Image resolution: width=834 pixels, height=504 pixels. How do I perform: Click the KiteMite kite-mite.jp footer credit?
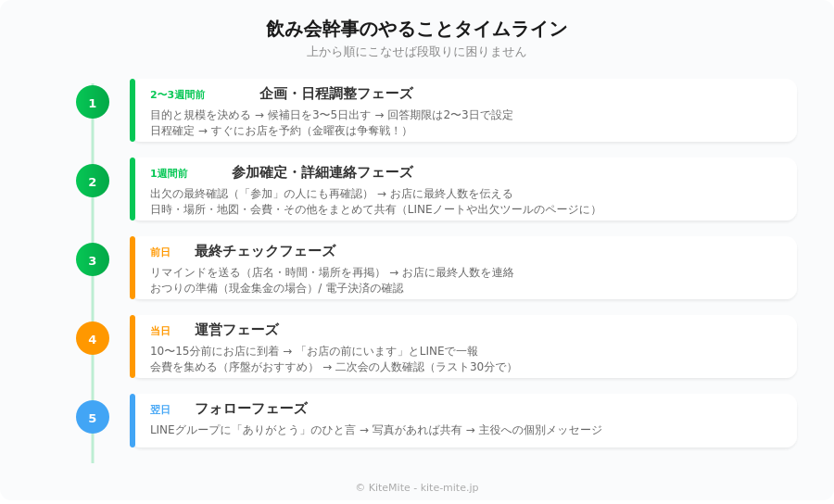click(417, 487)
